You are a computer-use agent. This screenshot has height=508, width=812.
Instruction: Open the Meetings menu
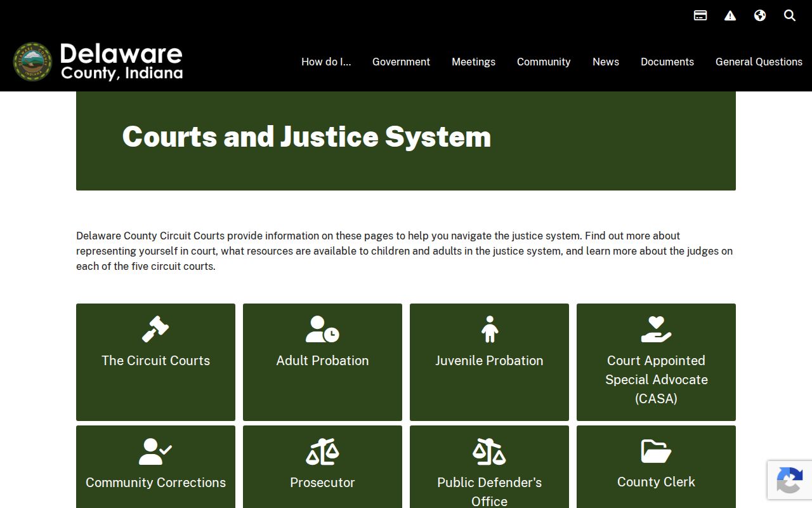coord(473,62)
